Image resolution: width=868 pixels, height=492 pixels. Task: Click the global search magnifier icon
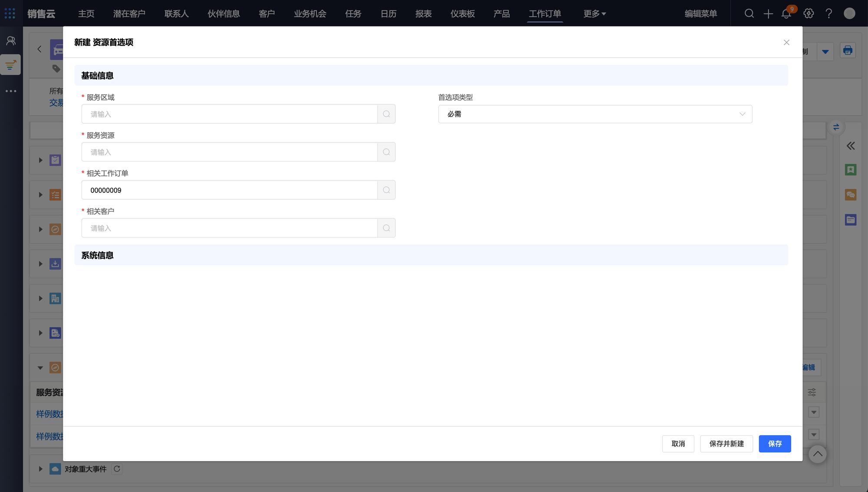point(749,13)
